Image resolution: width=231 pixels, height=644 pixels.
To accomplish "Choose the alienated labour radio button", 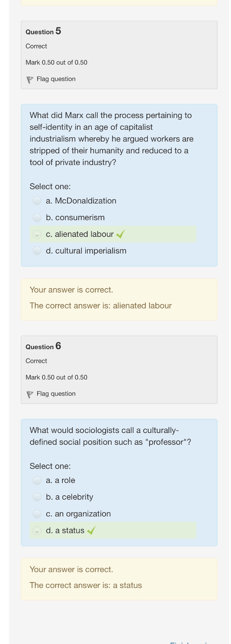I will pos(37,234).
